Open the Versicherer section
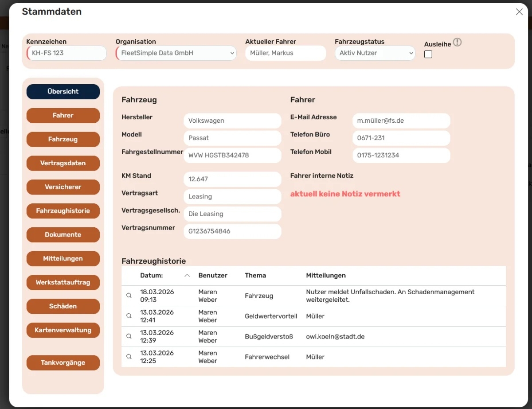Image resolution: width=532 pixels, height=409 pixels. click(63, 187)
